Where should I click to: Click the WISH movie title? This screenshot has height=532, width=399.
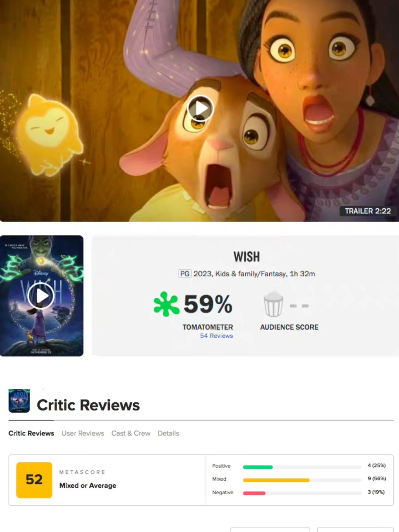pyautogui.click(x=246, y=257)
